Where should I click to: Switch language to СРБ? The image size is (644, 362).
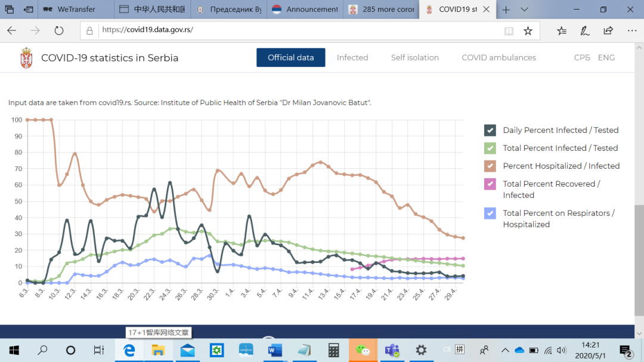[x=581, y=57]
